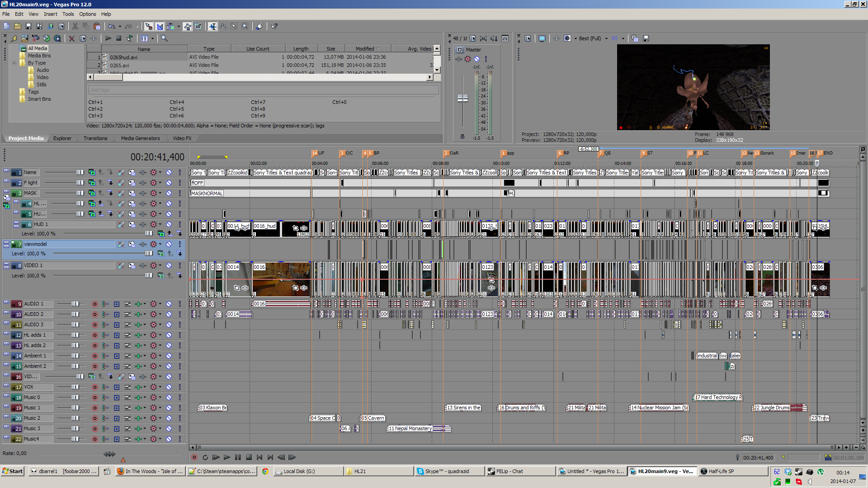Open the undo history dropdown arrow
The height and width of the screenshot is (488, 868).
point(120,27)
